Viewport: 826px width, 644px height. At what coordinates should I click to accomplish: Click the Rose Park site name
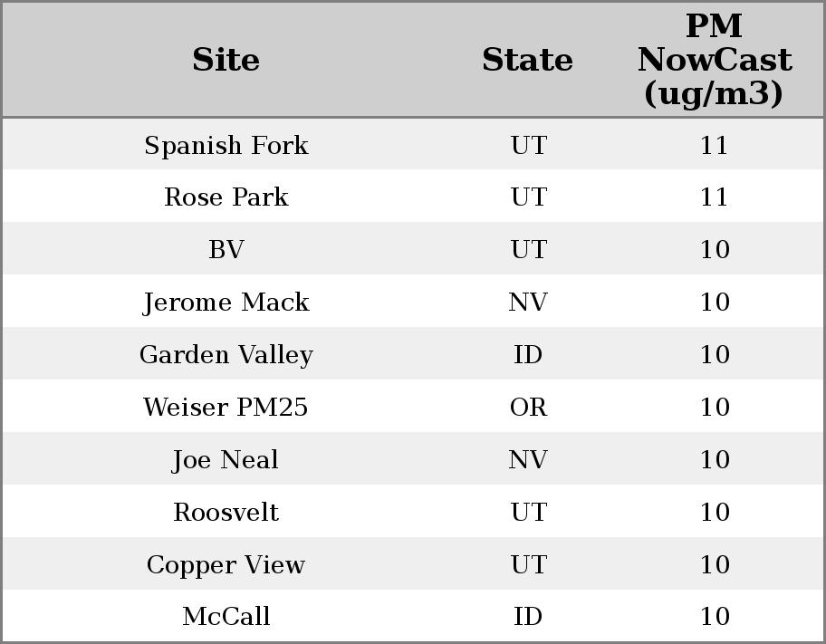[x=226, y=197]
